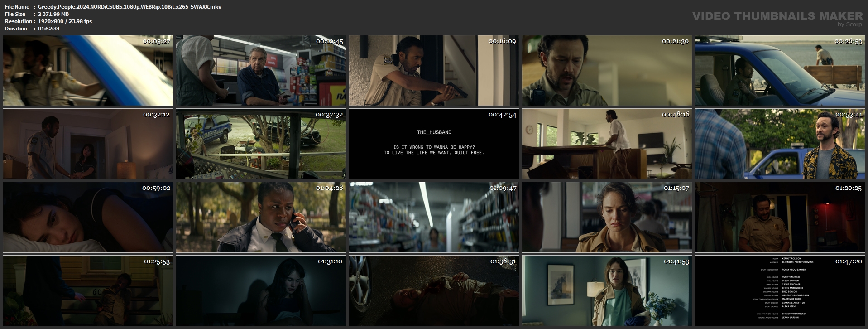Select 'The Husband' title card thumbnail

(x=434, y=144)
